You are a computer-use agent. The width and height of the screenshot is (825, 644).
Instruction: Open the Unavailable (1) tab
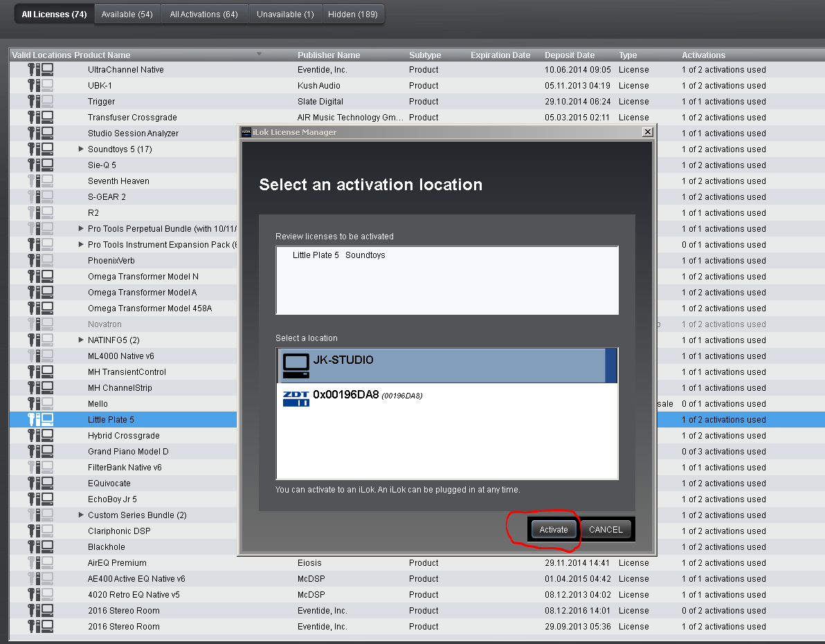coord(285,15)
